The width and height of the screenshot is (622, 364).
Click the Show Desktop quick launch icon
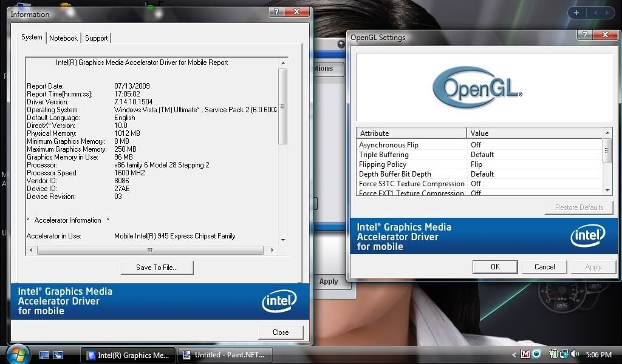[x=44, y=355]
